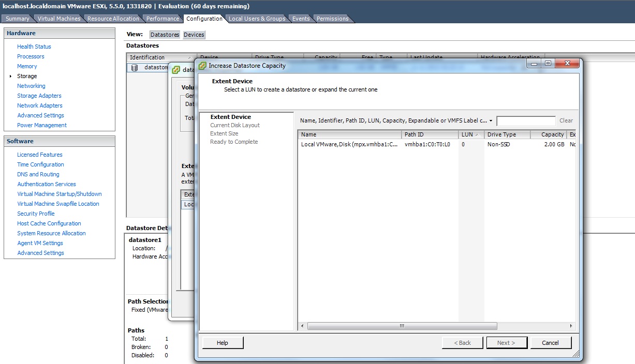Image resolution: width=635 pixels, height=364 pixels.
Task: Open Storage Adapters link
Action: [x=39, y=96]
